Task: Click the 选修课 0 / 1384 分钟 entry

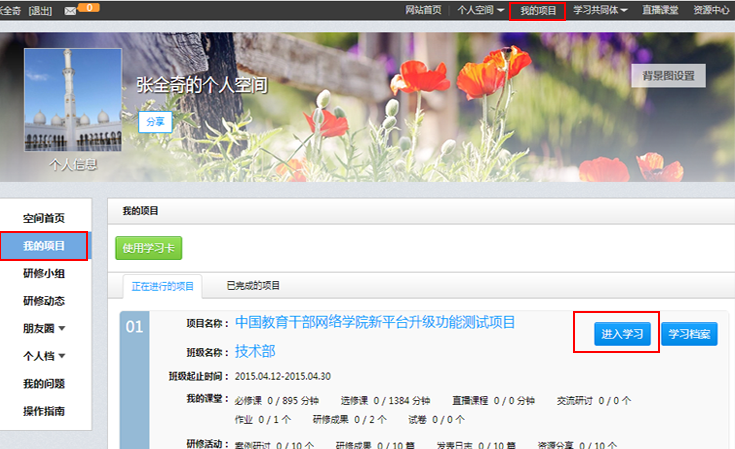Action: click(385, 401)
